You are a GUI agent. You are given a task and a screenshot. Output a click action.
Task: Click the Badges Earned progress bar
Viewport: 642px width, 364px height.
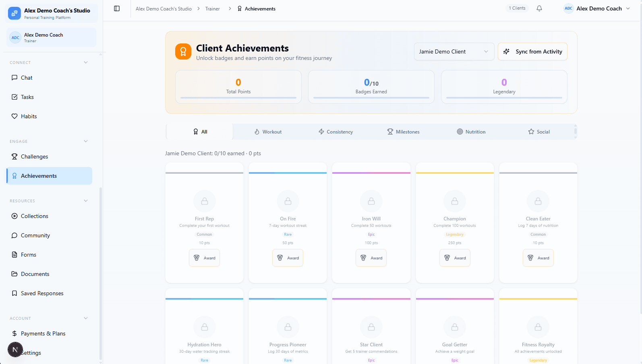[371, 98]
